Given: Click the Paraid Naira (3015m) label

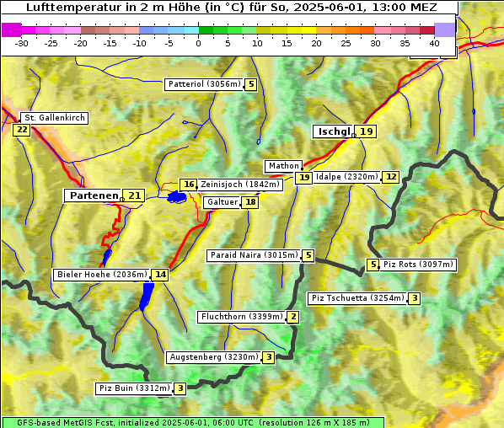Looking at the screenshot, I should click(254, 255).
